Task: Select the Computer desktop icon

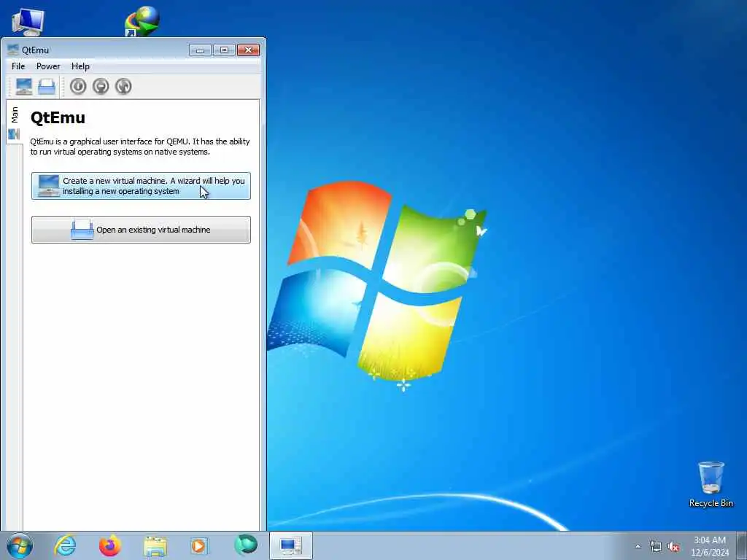Action: [x=28, y=21]
